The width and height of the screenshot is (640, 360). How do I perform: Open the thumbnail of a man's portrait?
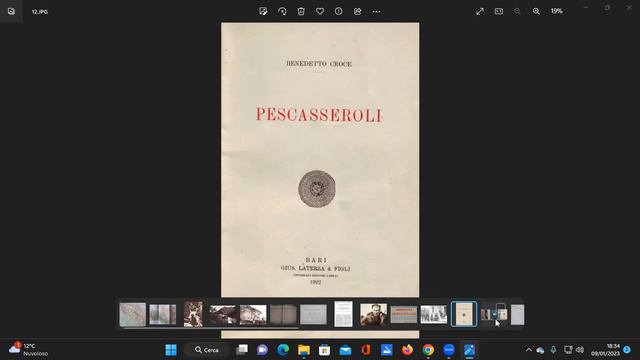tap(373, 314)
